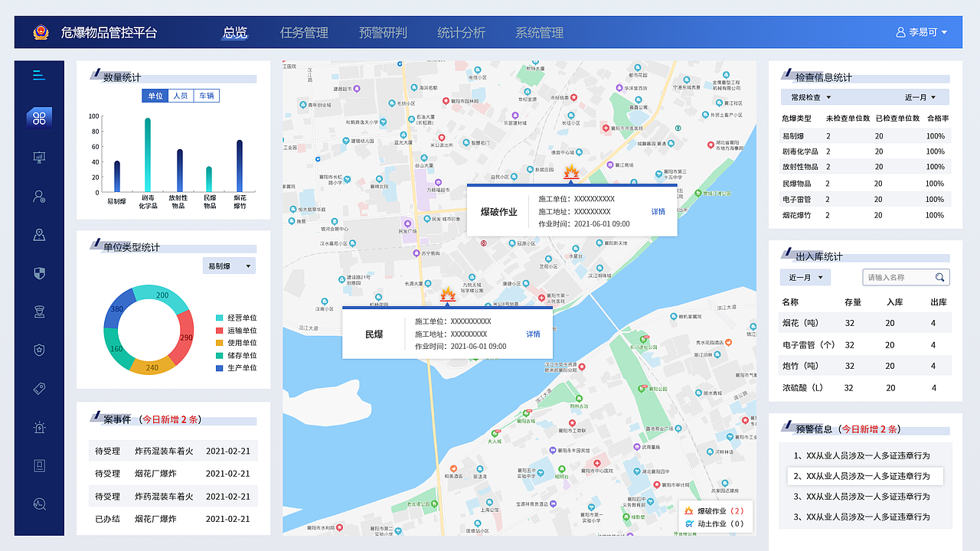Click the search magnifier icon beside 请输入名称
This screenshot has width=980, height=551.
pyautogui.click(x=939, y=277)
